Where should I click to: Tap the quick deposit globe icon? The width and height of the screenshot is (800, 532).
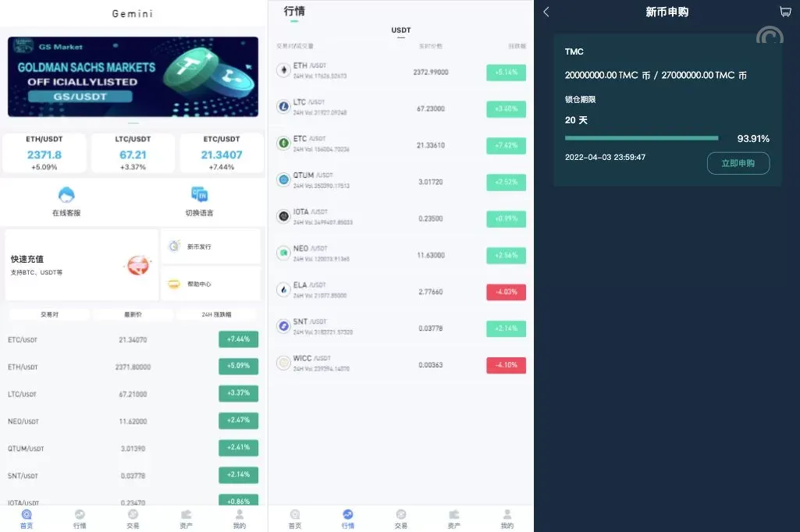(x=137, y=264)
